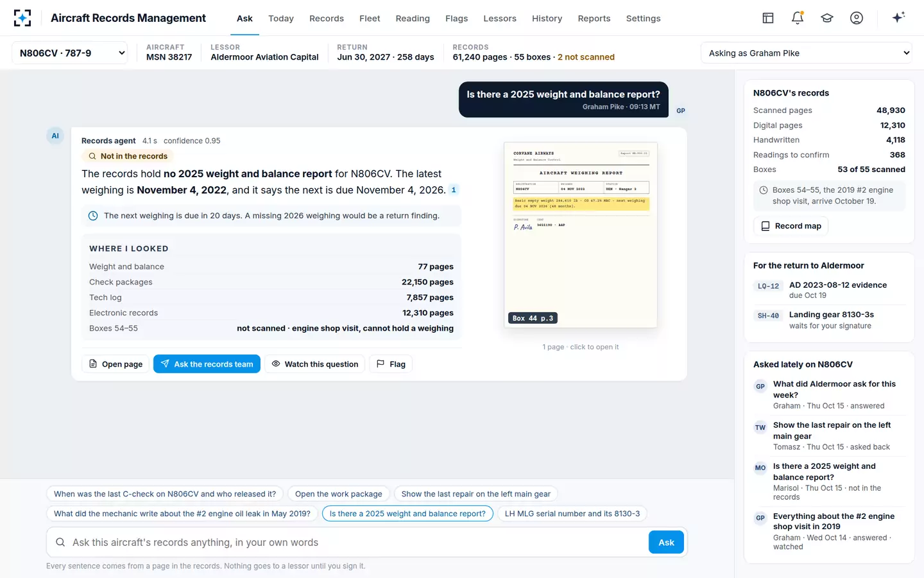This screenshot has height=578, width=924.
Task: Click Ask the records team button
Action: [x=207, y=364]
